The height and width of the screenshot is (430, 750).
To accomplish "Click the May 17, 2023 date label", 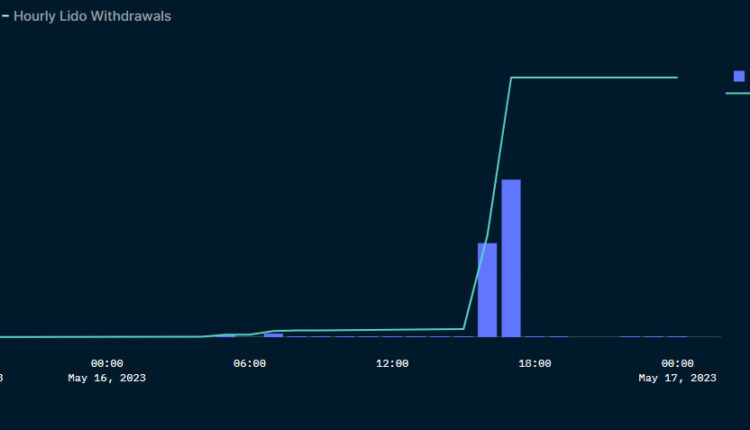I will coord(677,378).
